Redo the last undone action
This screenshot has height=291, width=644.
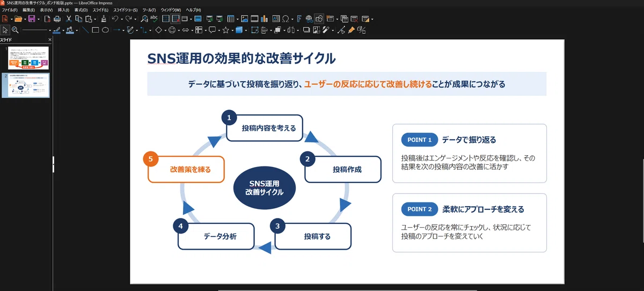click(128, 19)
